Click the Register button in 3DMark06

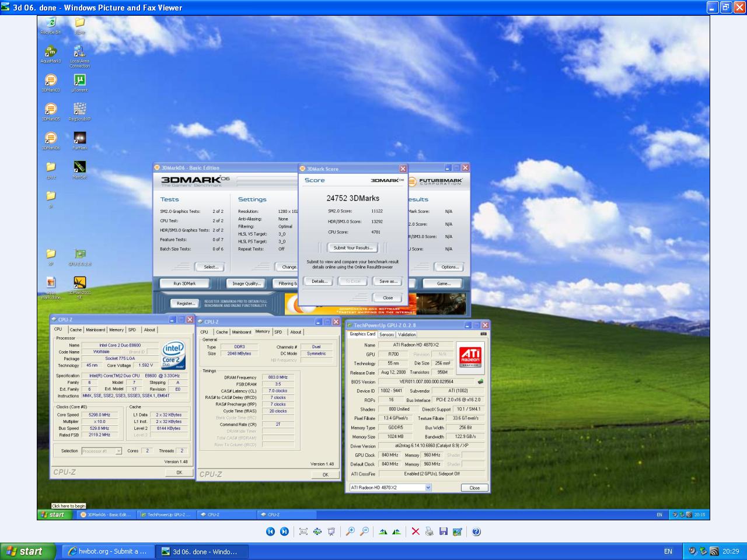(x=186, y=303)
